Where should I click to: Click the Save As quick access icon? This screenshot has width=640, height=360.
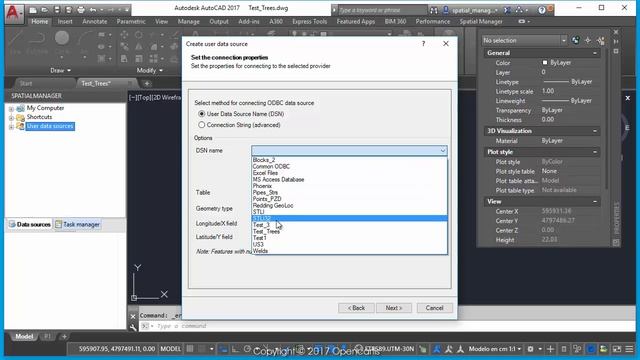click(69, 10)
